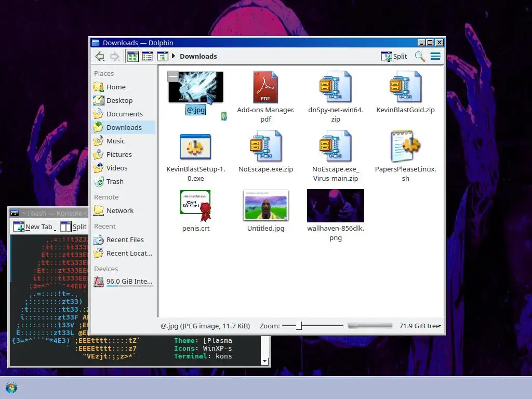Open the Dolphin search magnifier
This screenshot has width=532, height=399.
[x=420, y=56]
